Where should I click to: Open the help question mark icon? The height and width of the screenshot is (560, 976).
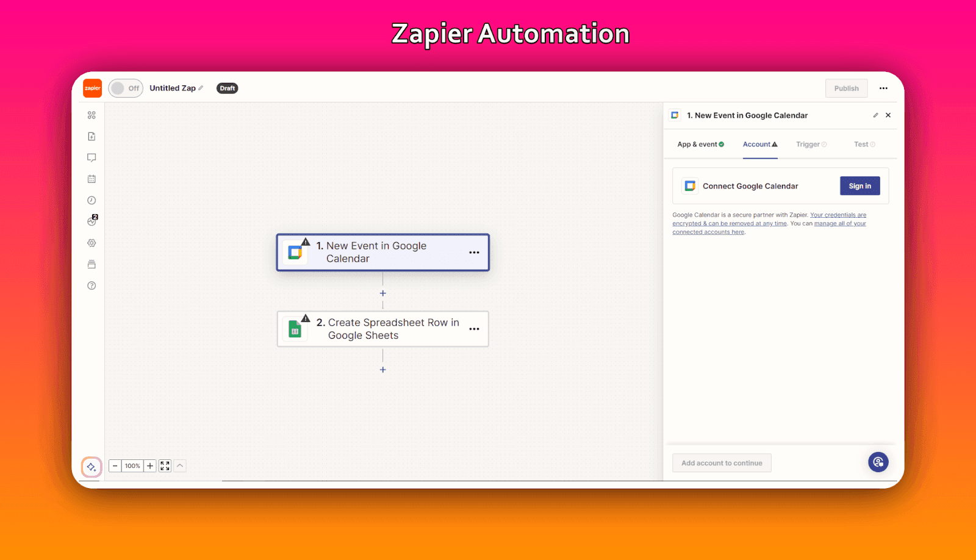click(91, 285)
